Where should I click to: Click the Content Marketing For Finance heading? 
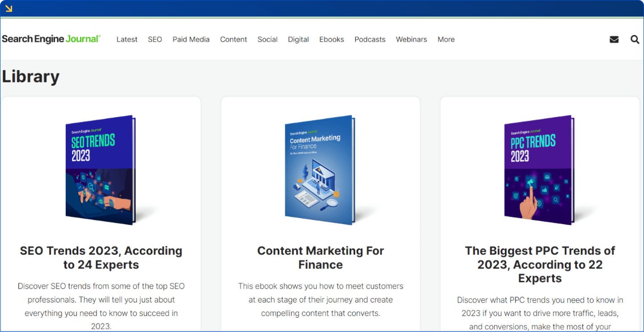point(320,258)
